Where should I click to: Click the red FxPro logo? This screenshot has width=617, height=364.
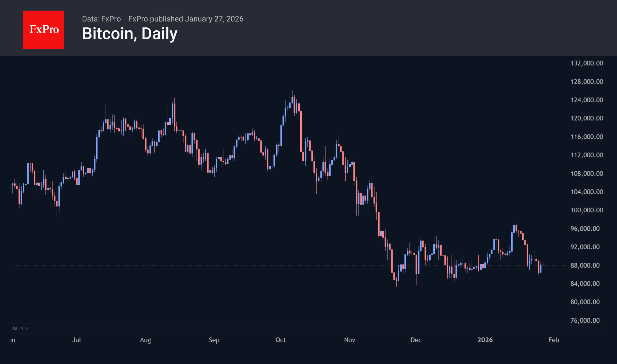pos(44,30)
